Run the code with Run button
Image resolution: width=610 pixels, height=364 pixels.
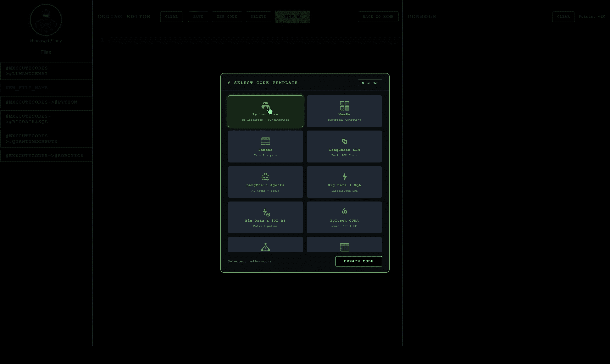click(x=292, y=17)
